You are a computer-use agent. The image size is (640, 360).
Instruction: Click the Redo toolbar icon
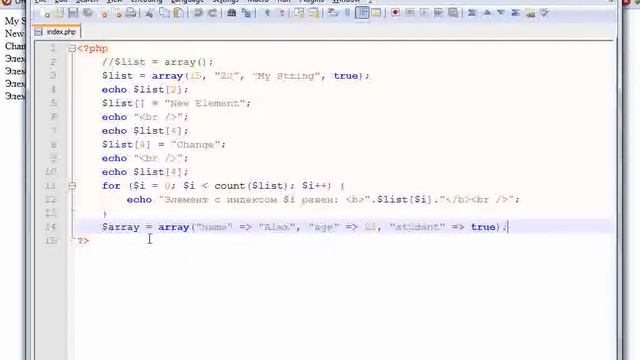[213, 13]
